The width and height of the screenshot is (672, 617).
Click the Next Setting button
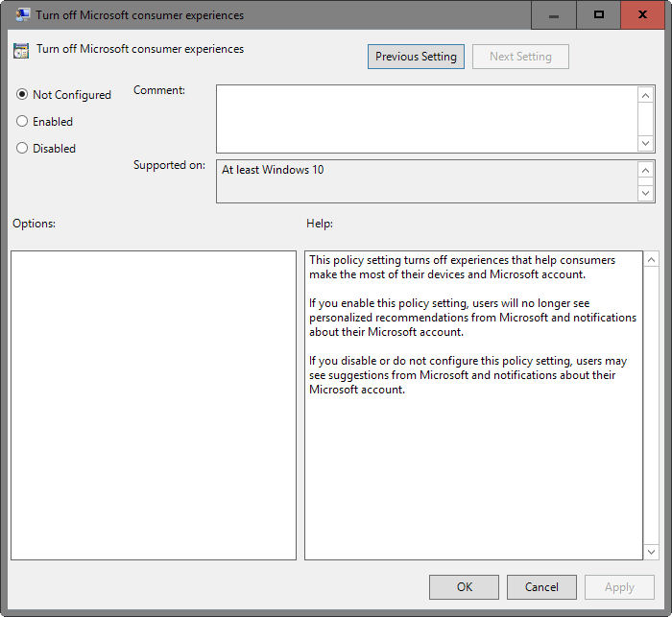click(x=520, y=57)
